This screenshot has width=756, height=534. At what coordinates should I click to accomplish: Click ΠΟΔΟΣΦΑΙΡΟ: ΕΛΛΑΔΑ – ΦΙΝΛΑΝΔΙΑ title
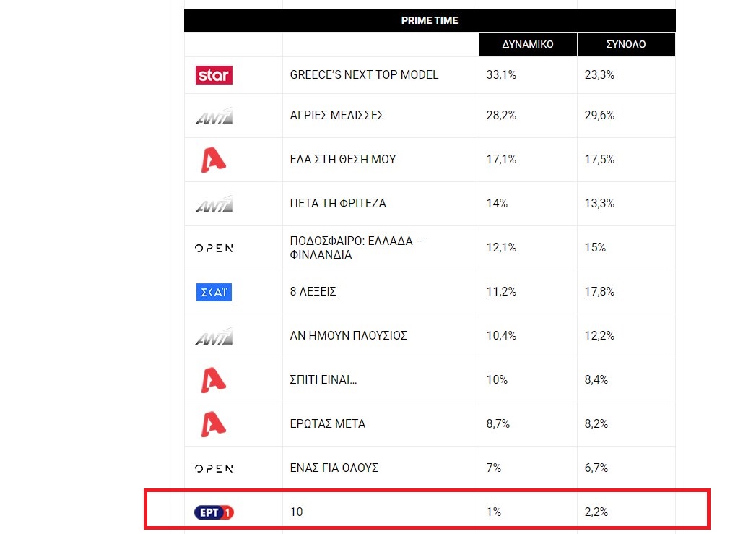point(356,247)
